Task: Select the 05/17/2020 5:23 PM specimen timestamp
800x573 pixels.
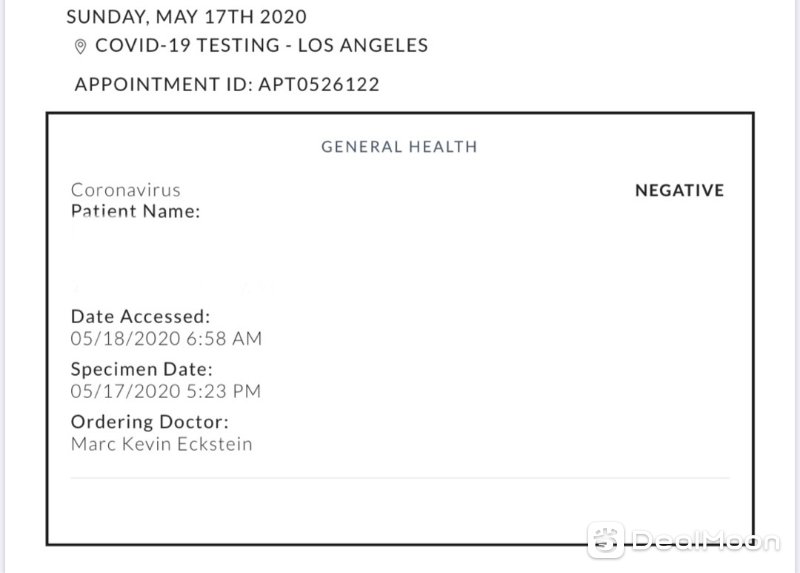Action: pos(166,391)
